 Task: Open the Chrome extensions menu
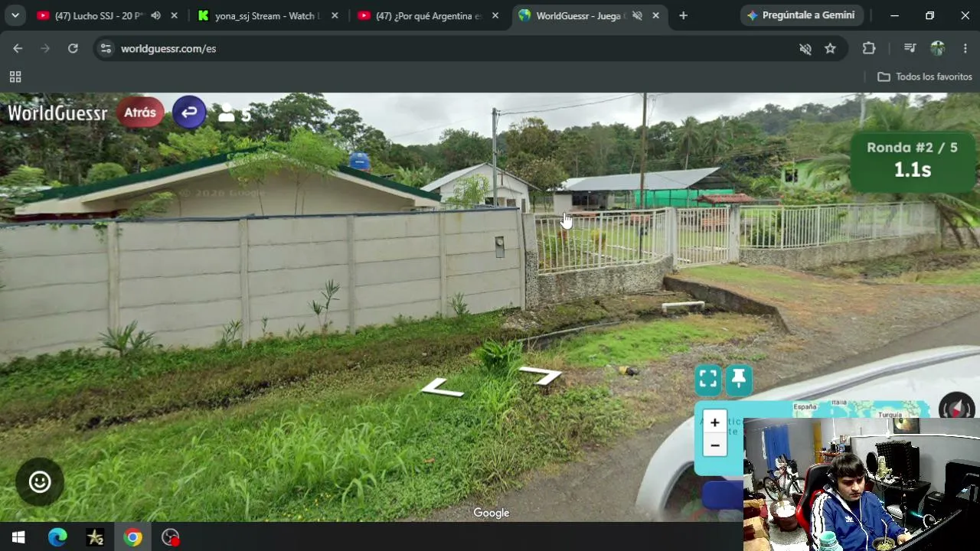coord(869,48)
